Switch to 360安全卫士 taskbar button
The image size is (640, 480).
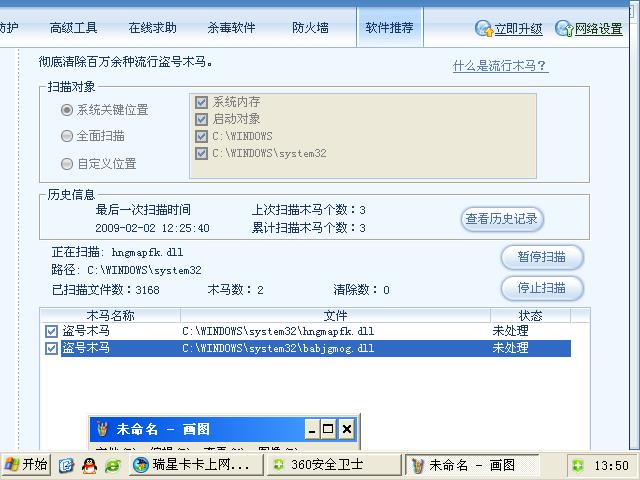tap(334, 465)
